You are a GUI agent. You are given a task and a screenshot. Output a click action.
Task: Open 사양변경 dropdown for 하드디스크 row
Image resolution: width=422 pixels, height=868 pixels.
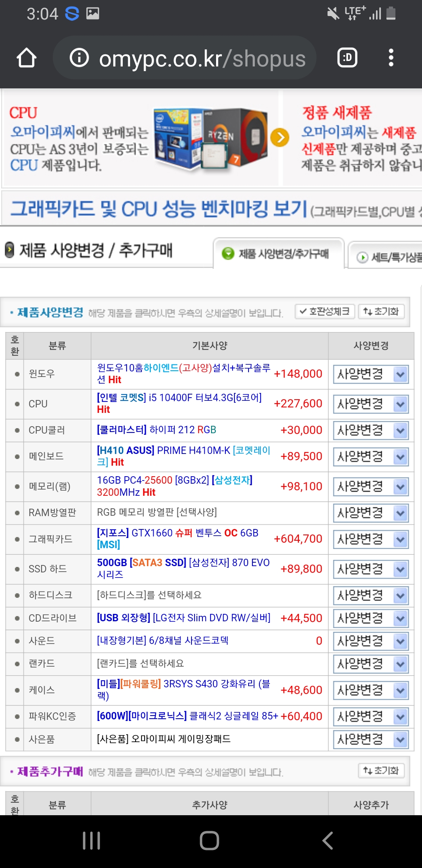(x=371, y=595)
